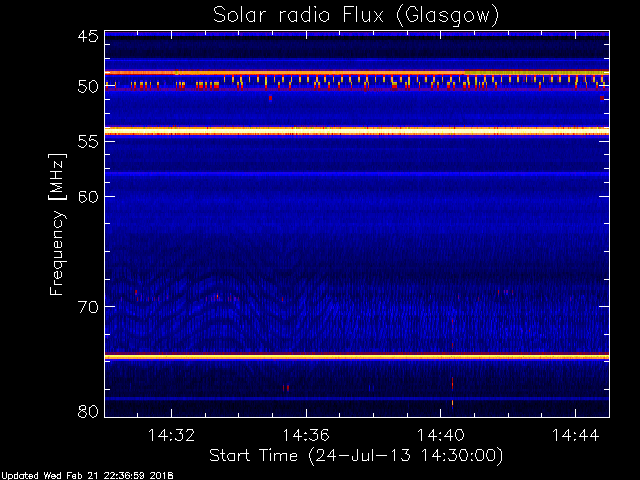Image resolution: width=640 pixels, height=480 pixels.
Task: Click the 80 frequency tick label
Action: coord(88,411)
